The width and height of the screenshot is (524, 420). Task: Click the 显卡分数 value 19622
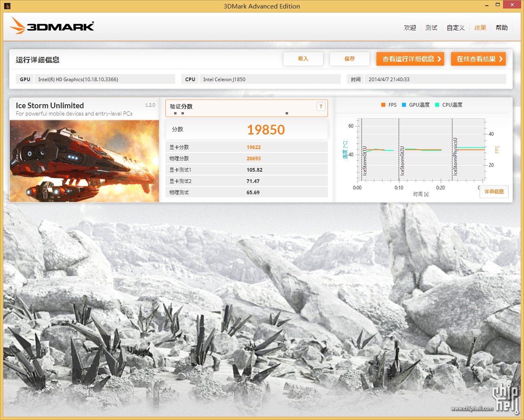(254, 147)
